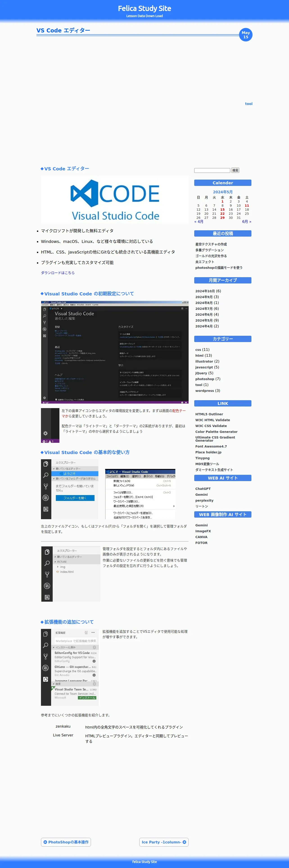
Task: Open the 2024年8月 archive
Action: pyautogui.click(x=204, y=303)
